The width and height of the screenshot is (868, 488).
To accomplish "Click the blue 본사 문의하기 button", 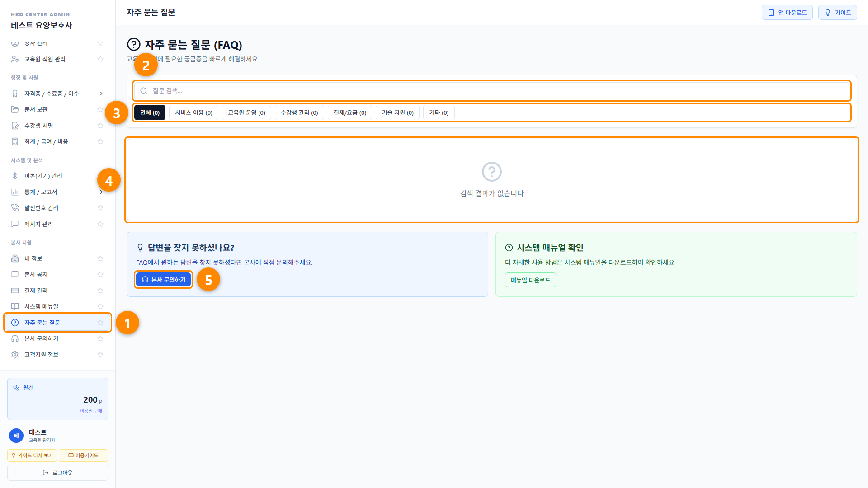I will [163, 280].
